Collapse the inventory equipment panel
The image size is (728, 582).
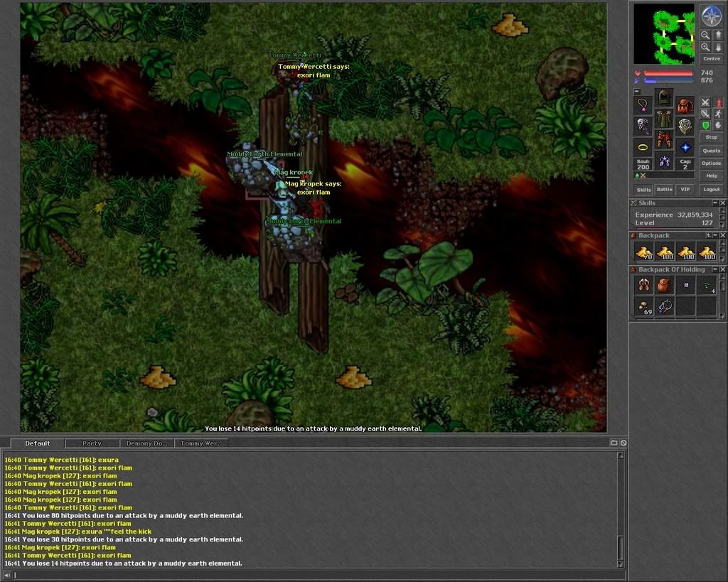click(637, 92)
